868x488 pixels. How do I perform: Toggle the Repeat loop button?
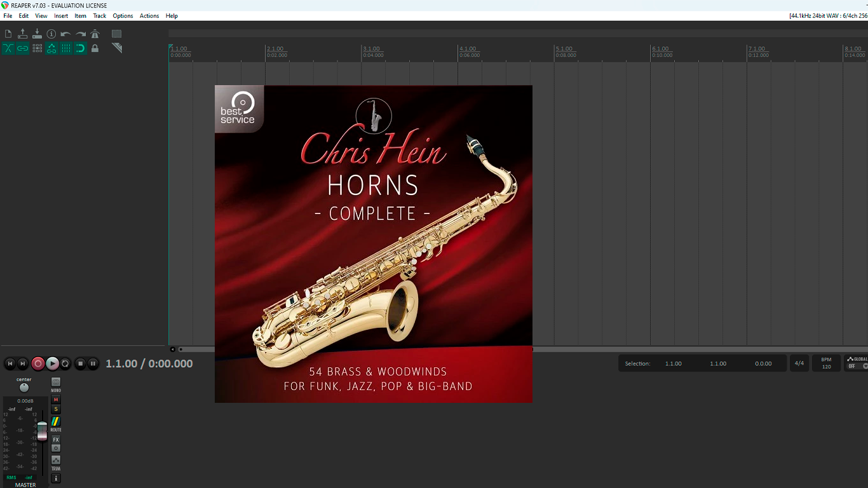click(65, 363)
